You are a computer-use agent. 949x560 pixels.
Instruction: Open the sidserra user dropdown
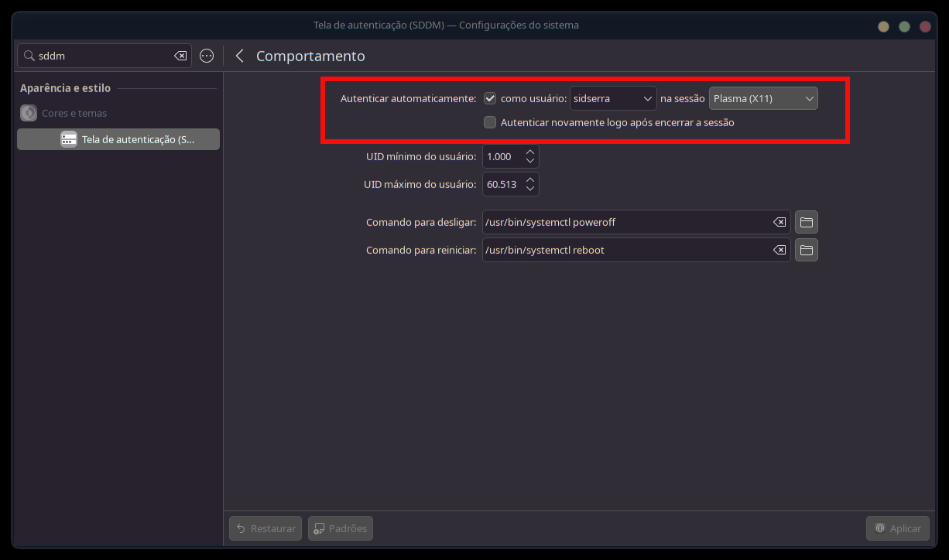pyautogui.click(x=613, y=98)
